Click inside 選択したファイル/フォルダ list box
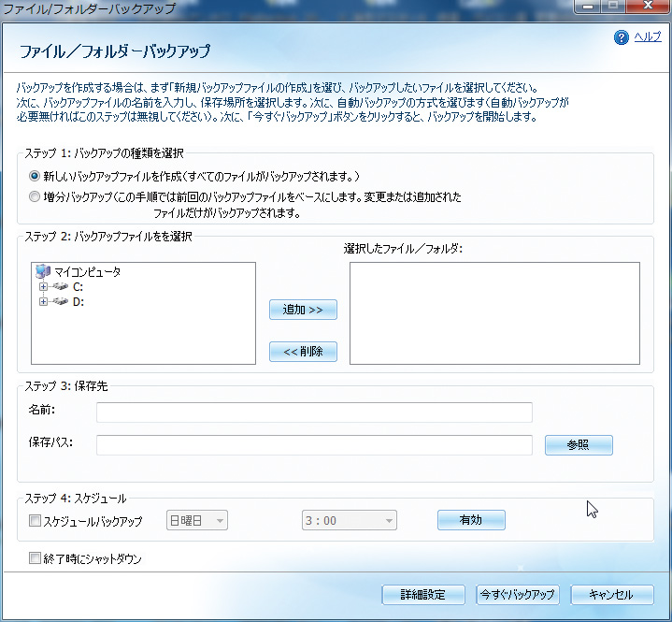Viewport: 672px width, 622px height. (494, 313)
